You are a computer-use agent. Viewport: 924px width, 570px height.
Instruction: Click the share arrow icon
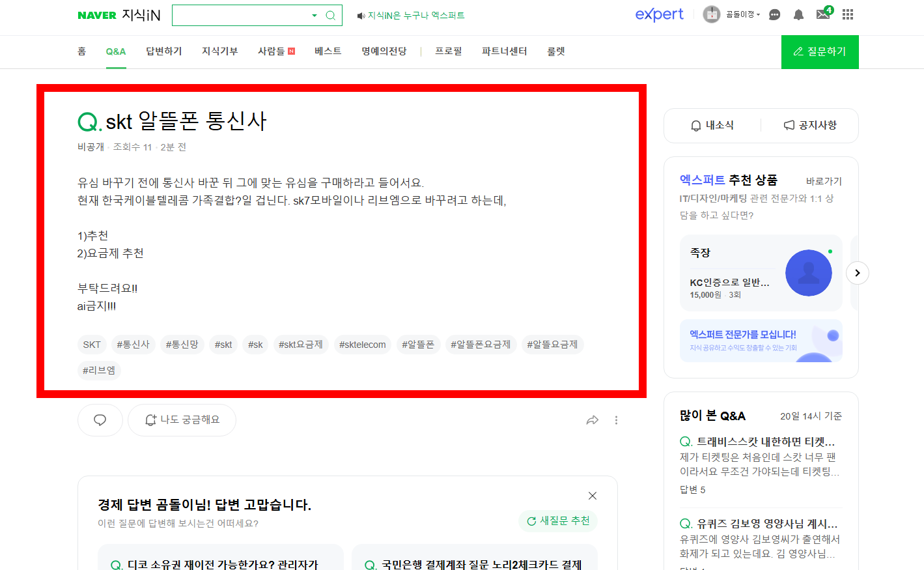[592, 420]
